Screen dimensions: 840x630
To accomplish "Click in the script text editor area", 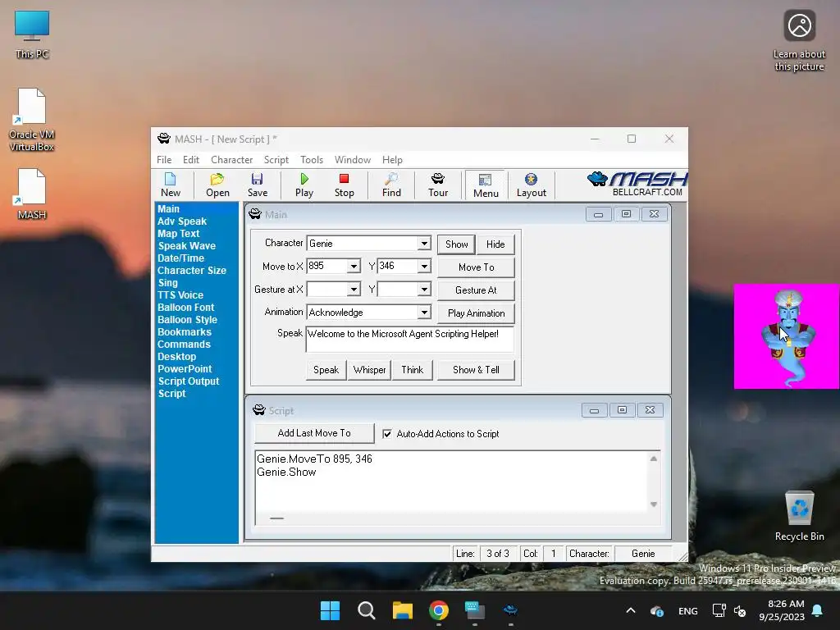I will 451,482.
